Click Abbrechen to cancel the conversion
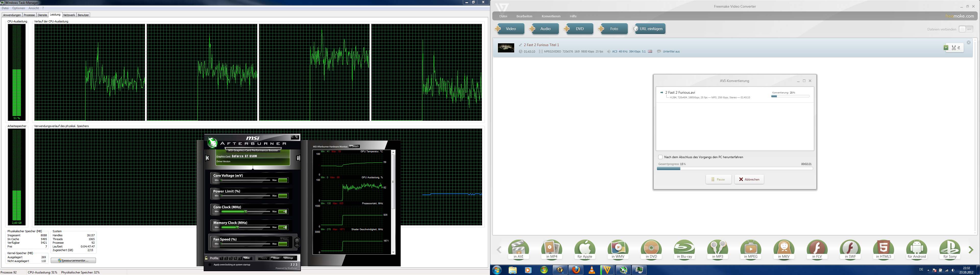Image resolution: width=980 pixels, height=275 pixels. pyautogui.click(x=749, y=179)
